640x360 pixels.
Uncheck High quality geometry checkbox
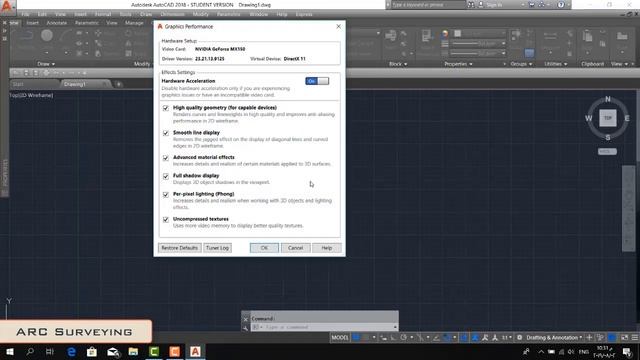(x=166, y=108)
